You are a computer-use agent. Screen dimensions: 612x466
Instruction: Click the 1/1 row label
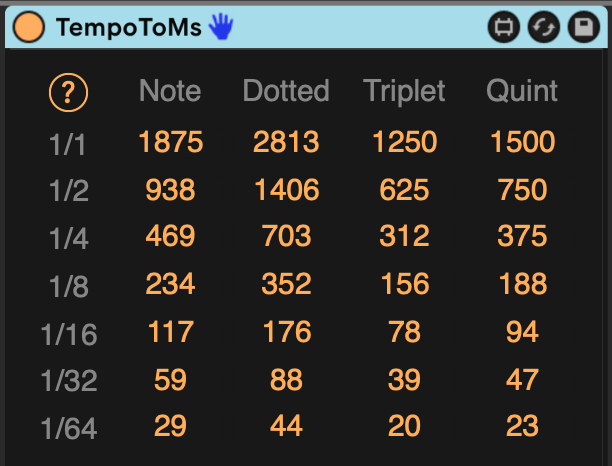pos(68,144)
